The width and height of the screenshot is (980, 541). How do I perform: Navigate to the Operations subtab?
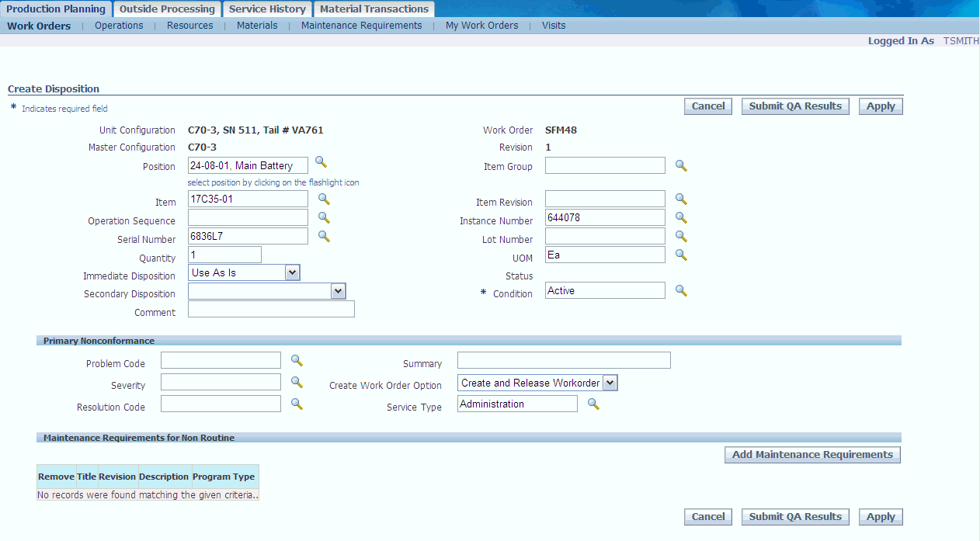[119, 26]
